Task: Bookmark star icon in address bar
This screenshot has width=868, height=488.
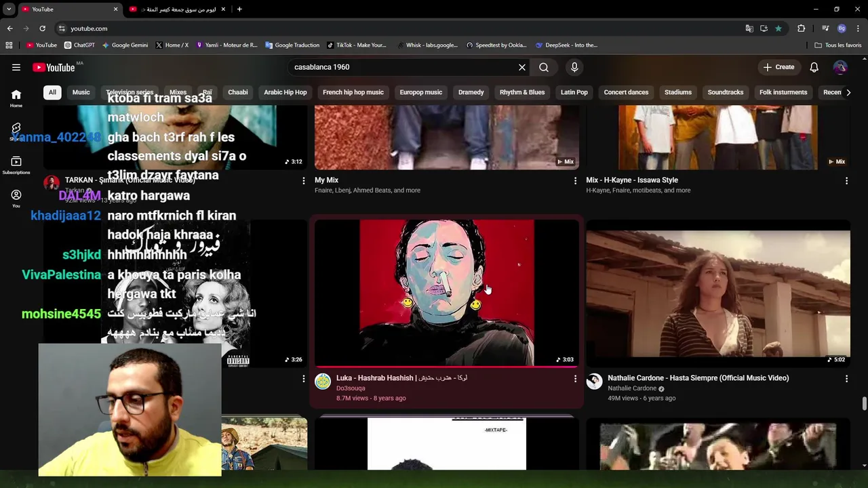Action: (778, 28)
